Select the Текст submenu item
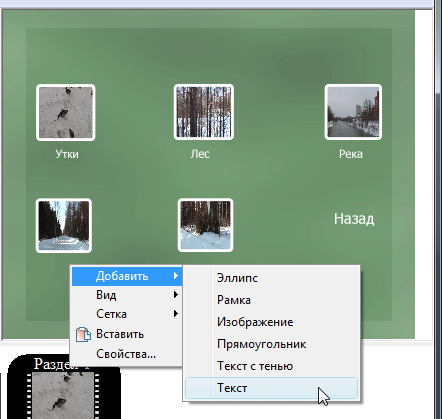This screenshot has height=419, width=442. pos(271,388)
